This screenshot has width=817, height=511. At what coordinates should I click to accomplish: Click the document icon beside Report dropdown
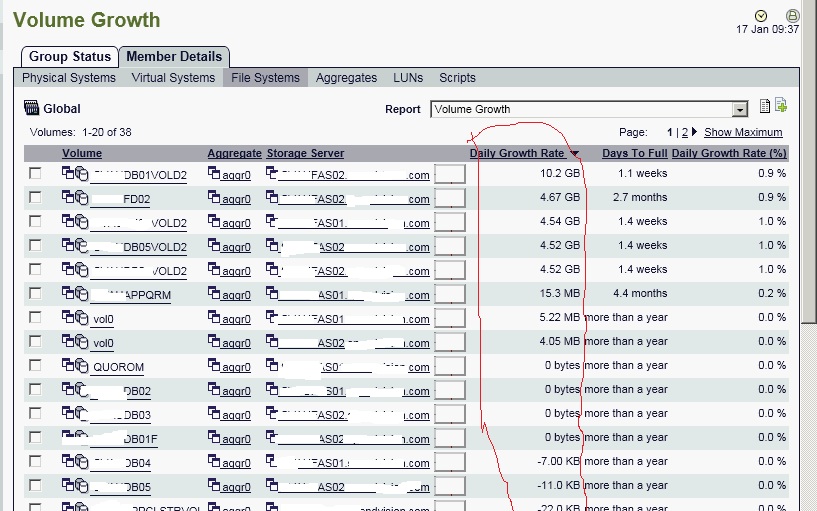click(x=765, y=106)
